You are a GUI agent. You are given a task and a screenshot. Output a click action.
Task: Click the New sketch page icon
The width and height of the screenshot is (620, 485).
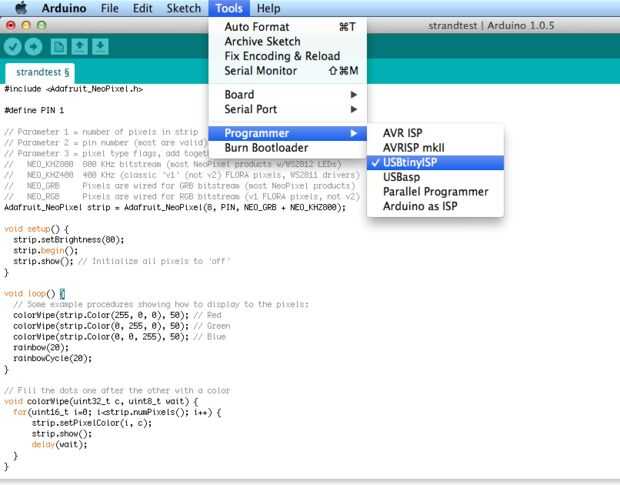coord(59,47)
